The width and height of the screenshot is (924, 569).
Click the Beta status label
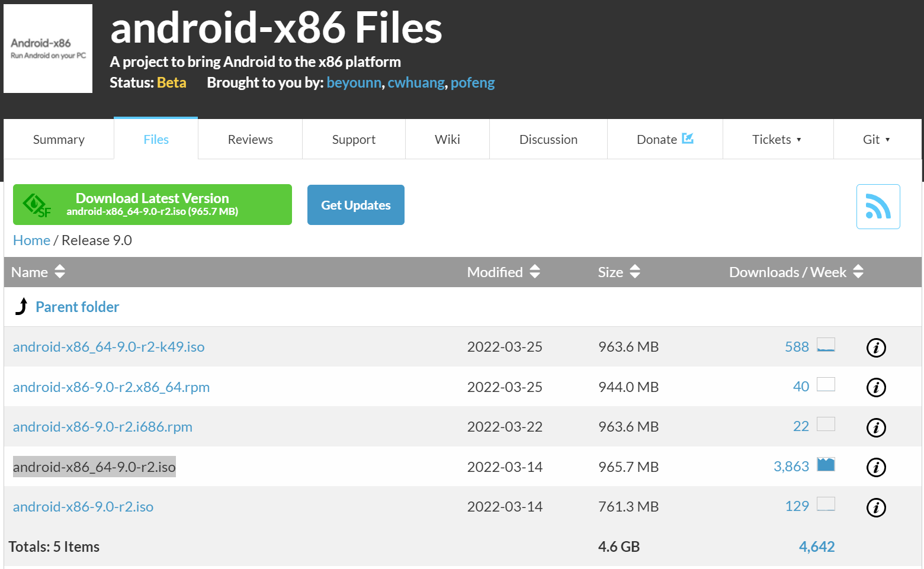click(172, 82)
